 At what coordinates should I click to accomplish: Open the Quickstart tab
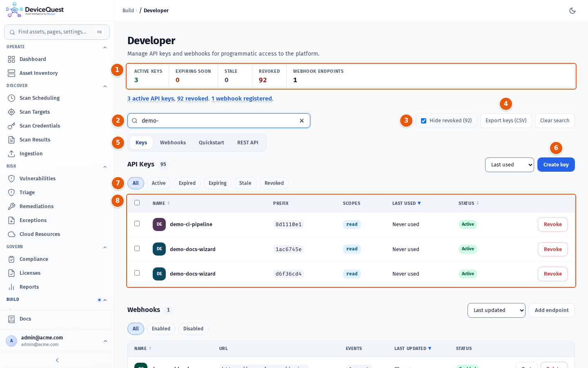(212, 143)
